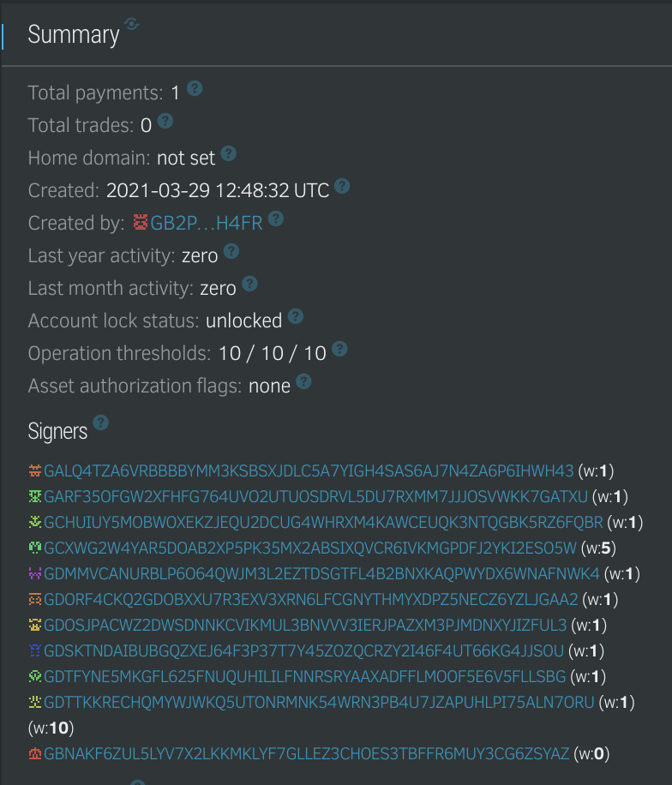
Task: Open signer with weight 5 GCXWG2W4YAR
Action: pos(310,548)
